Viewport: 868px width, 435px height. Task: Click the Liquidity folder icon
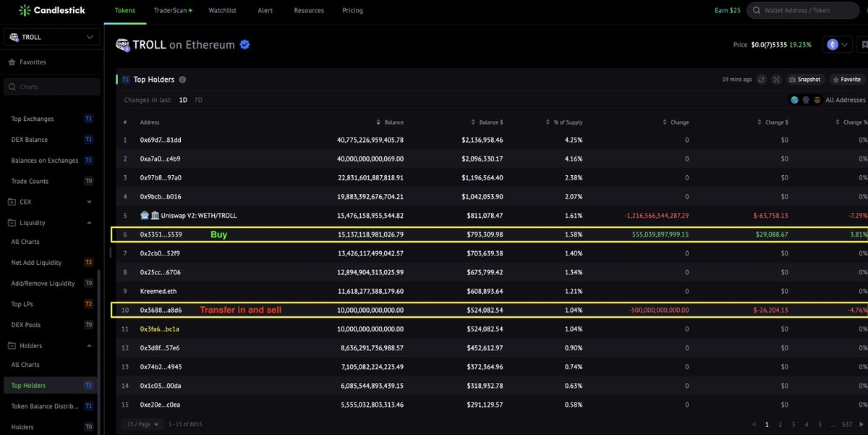click(x=12, y=223)
